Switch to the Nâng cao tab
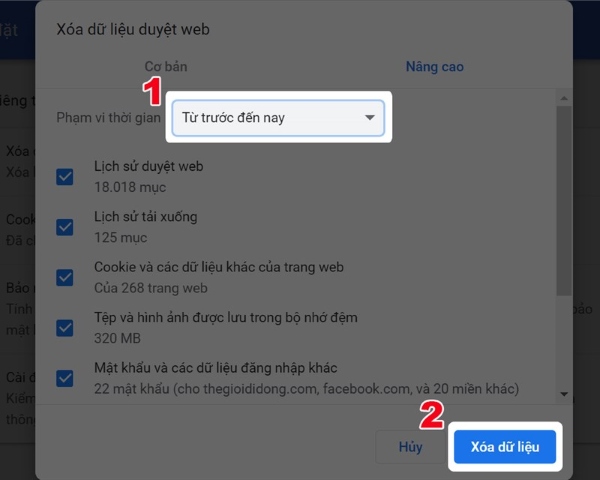 coord(434,67)
